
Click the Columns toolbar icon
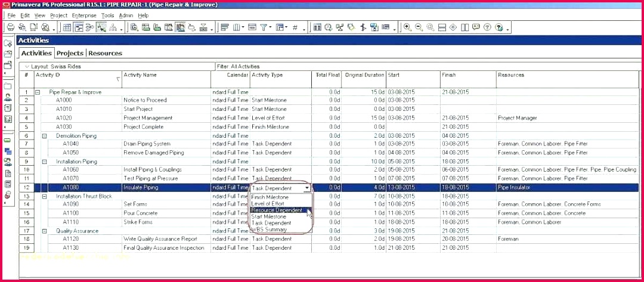click(236, 27)
